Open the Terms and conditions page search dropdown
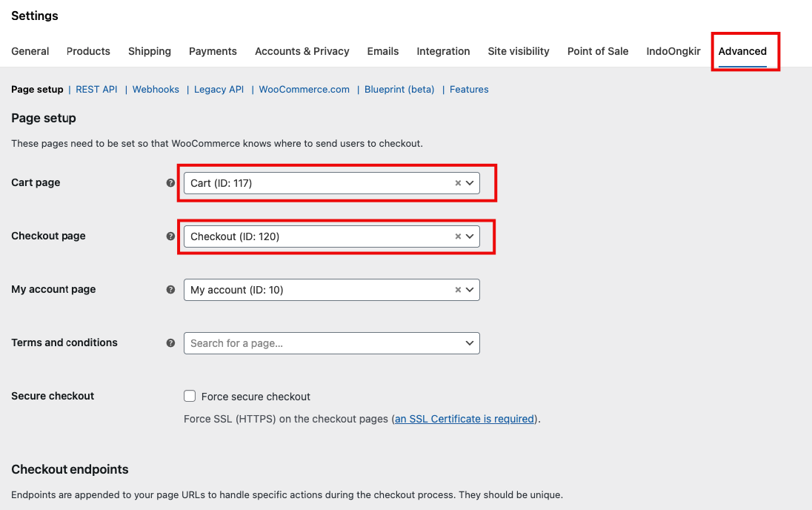 coord(331,343)
